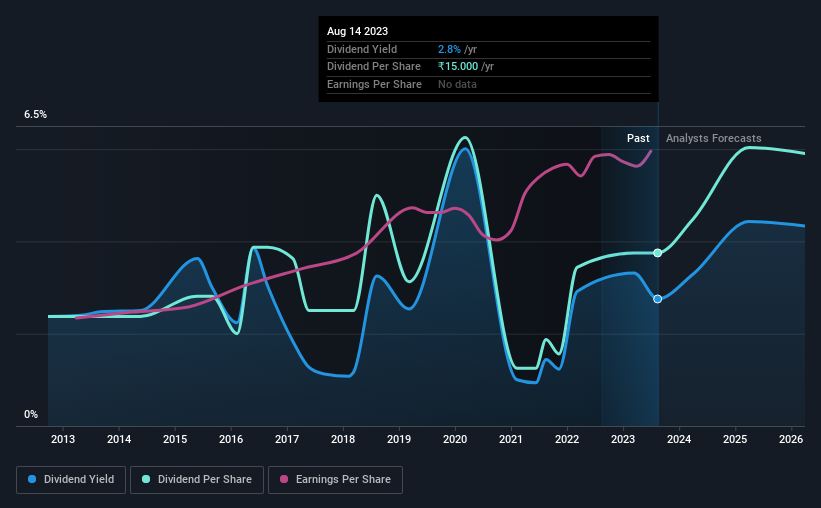Select the teal Dividend Per Share data point marker
Image resolution: width=821 pixels, height=508 pixels.
click(x=658, y=253)
